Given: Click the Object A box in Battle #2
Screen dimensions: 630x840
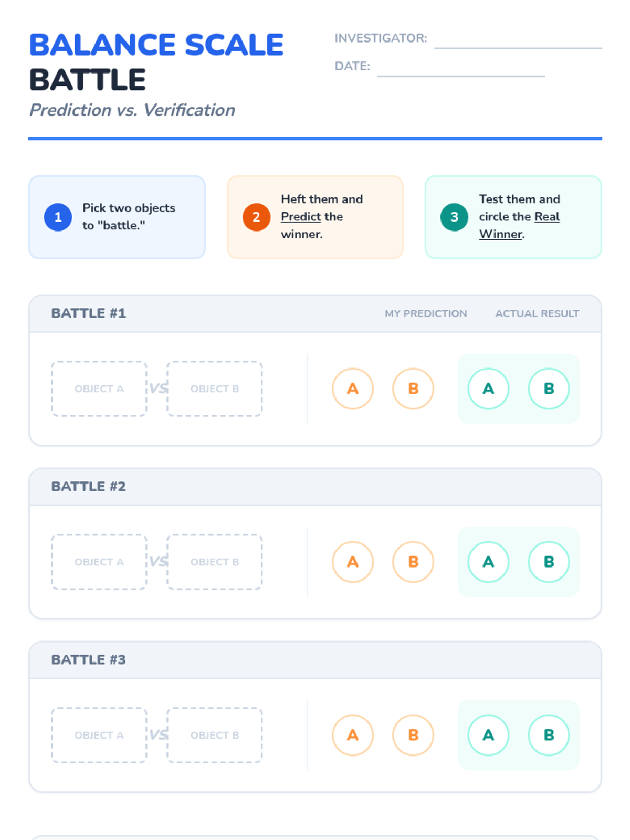Looking at the screenshot, I should 99,562.
